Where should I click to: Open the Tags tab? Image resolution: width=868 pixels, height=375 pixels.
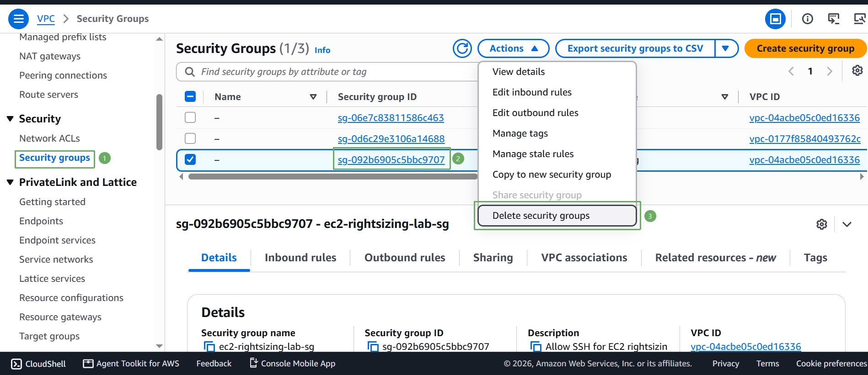point(815,258)
